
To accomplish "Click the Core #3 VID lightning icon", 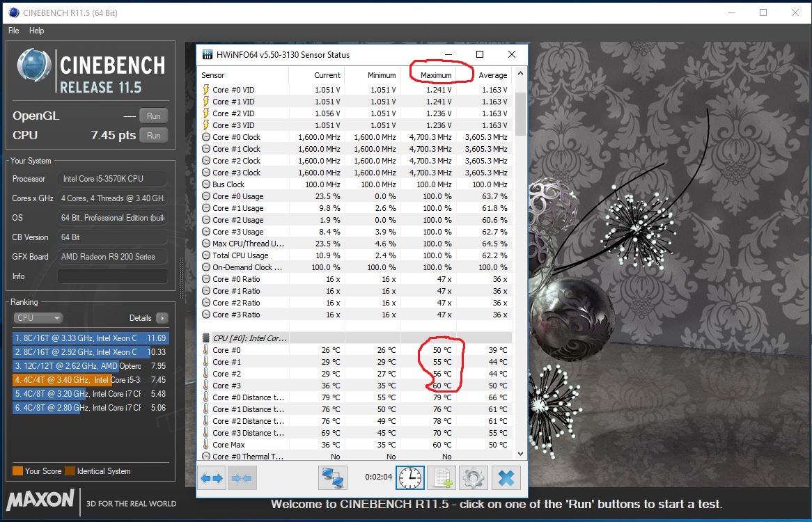I will click(x=206, y=125).
